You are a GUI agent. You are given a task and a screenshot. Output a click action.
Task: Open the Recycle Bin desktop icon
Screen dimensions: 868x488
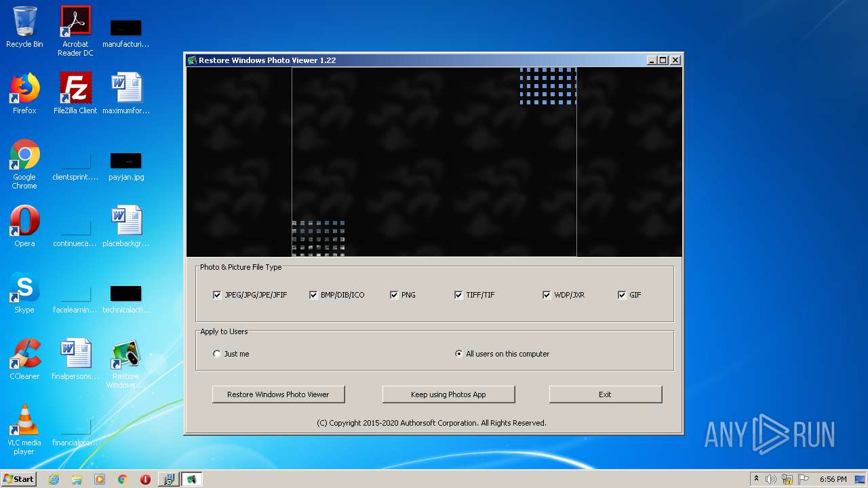point(24,28)
